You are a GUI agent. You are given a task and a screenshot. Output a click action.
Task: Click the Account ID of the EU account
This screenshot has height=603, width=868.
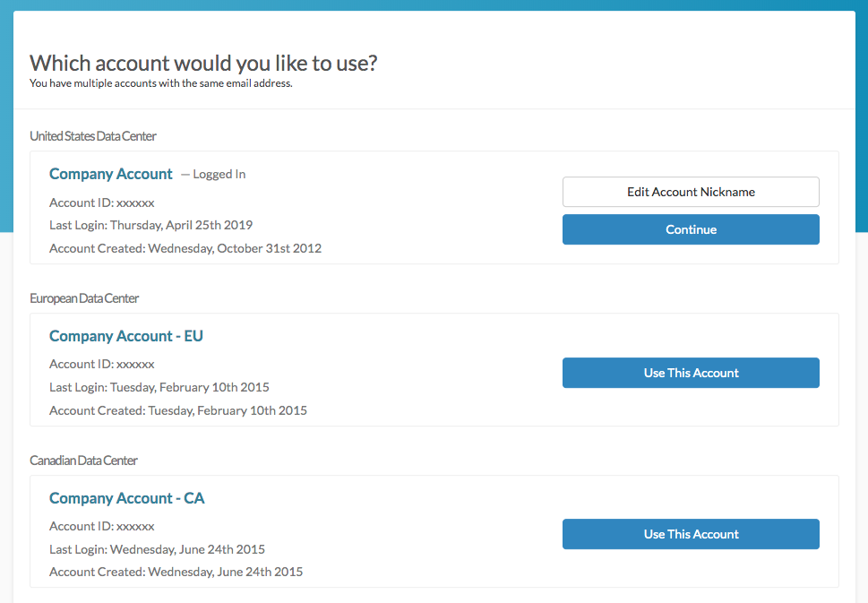pos(102,364)
